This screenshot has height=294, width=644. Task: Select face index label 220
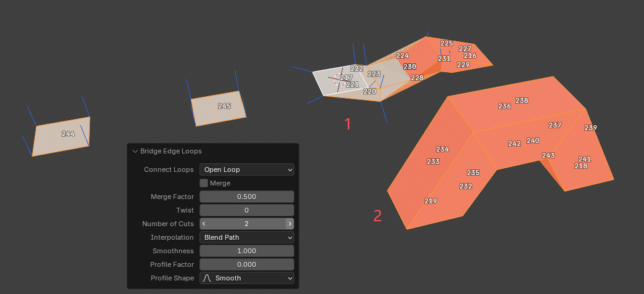point(369,91)
